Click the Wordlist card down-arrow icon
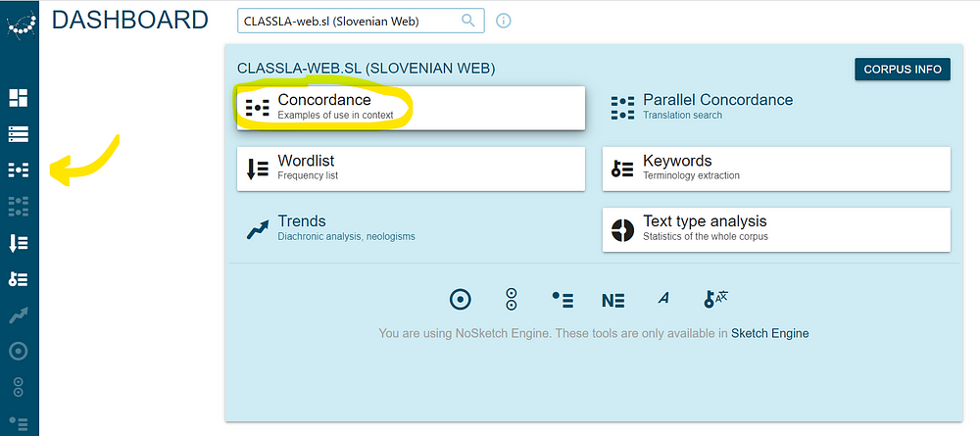 (x=257, y=169)
